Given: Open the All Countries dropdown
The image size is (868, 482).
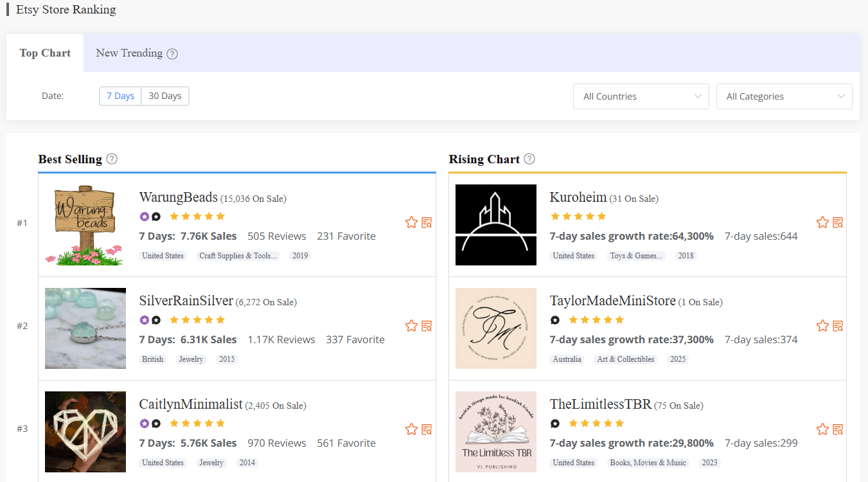Looking at the screenshot, I should pos(640,96).
